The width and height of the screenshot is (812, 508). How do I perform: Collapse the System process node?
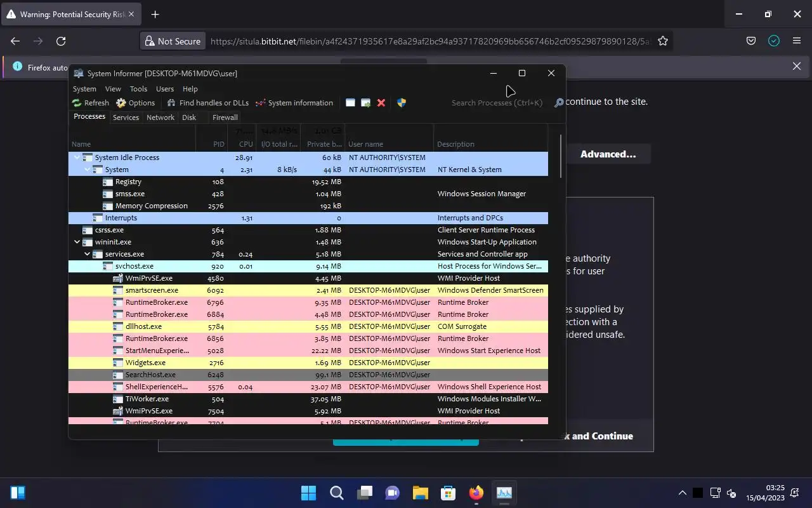point(87,170)
